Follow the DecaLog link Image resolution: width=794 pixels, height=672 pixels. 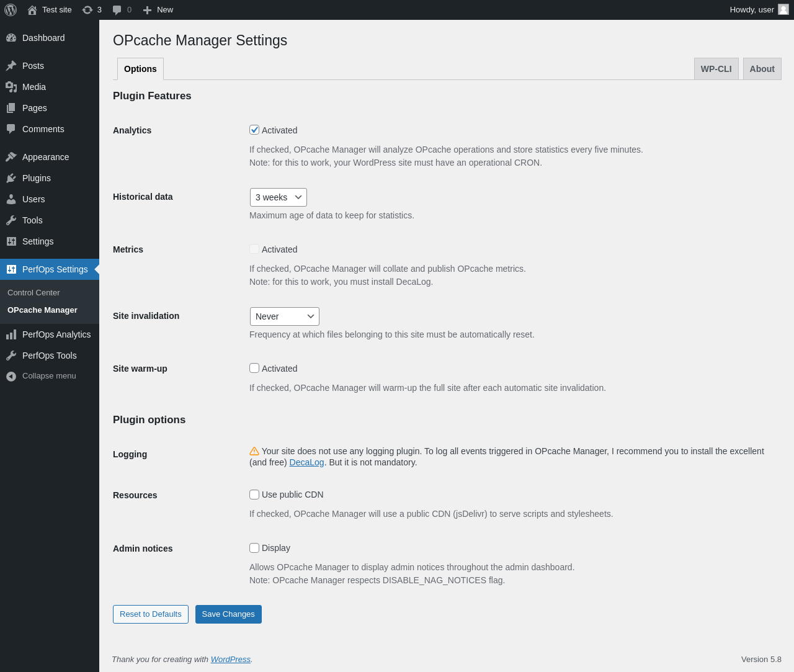pyautogui.click(x=306, y=462)
